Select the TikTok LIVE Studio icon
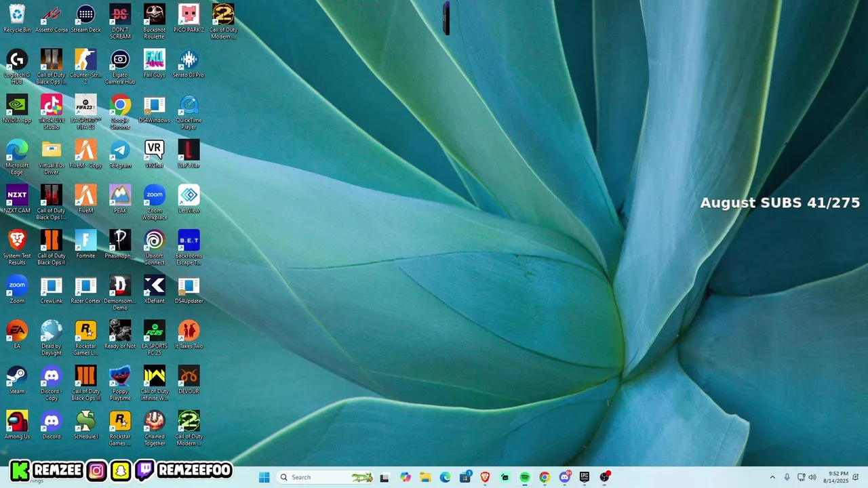This screenshot has height=488, width=868. click(x=52, y=112)
